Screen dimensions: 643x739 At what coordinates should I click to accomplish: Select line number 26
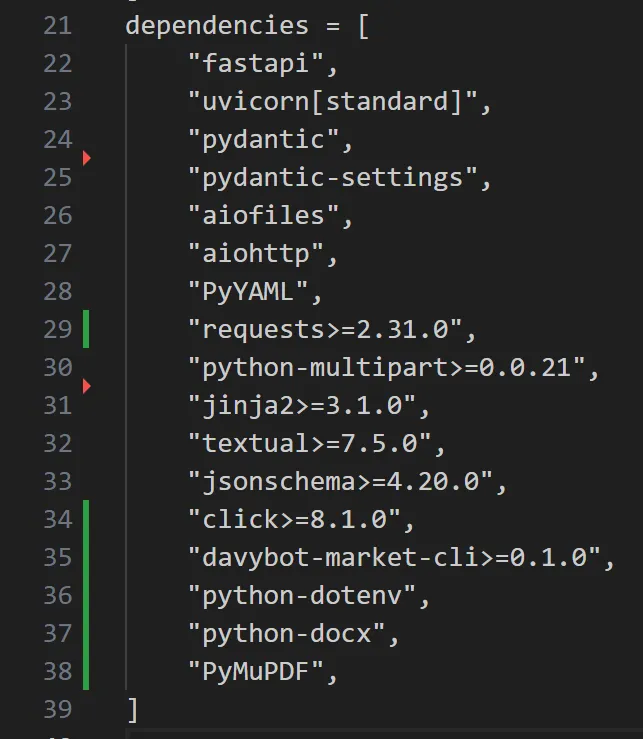pyautogui.click(x=58, y=215)
